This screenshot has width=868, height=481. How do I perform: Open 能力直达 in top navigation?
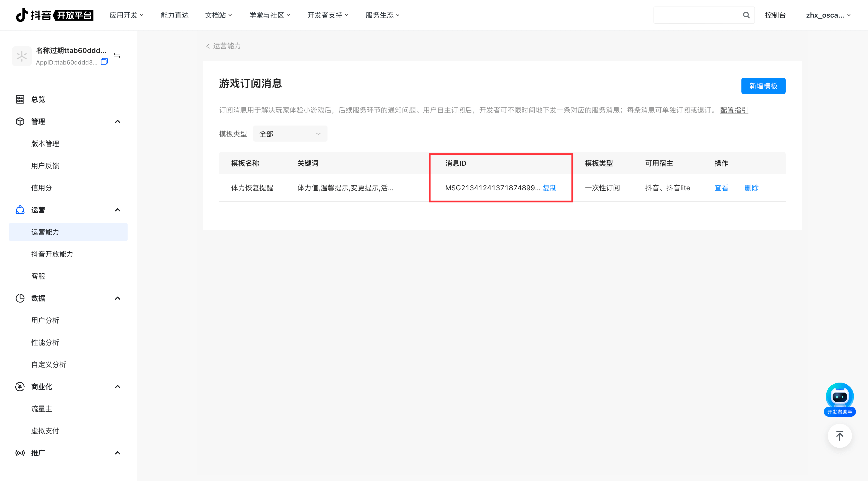coord(175,15)
